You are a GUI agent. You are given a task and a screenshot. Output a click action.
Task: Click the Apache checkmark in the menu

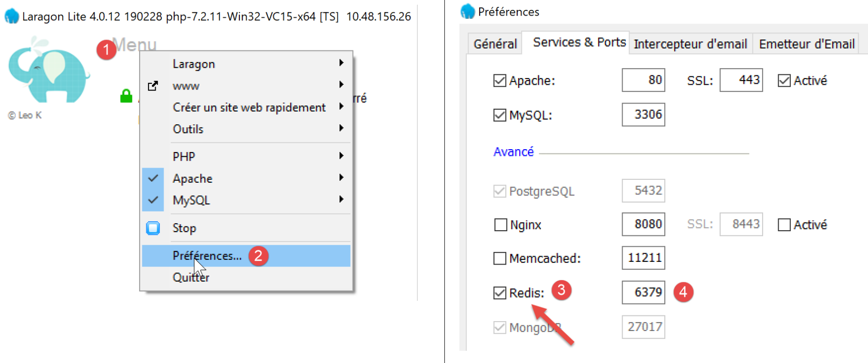point(153,178)
